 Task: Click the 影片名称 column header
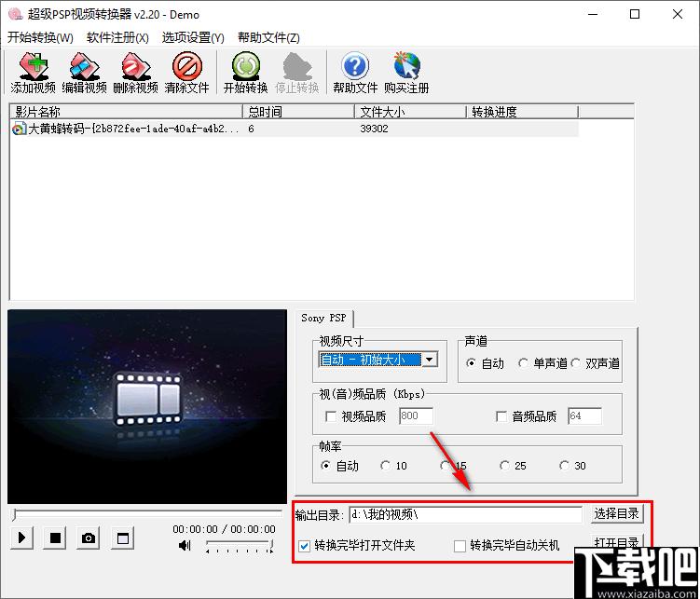[x=127, y=112]
